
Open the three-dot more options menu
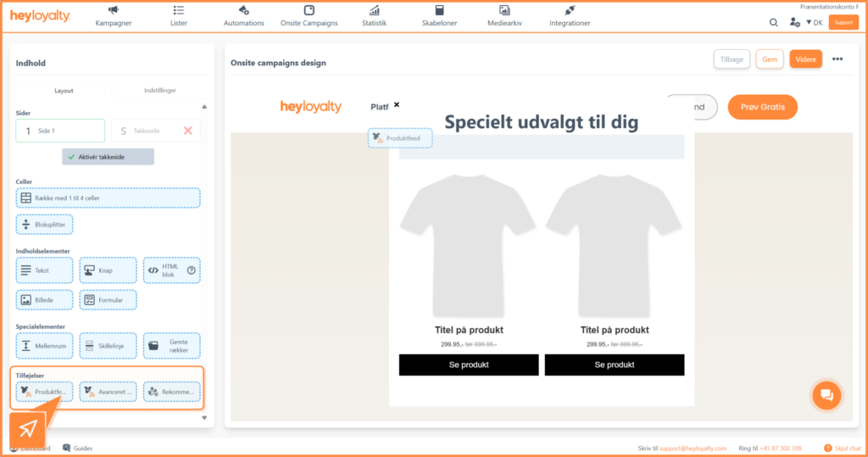coord(837,59)
